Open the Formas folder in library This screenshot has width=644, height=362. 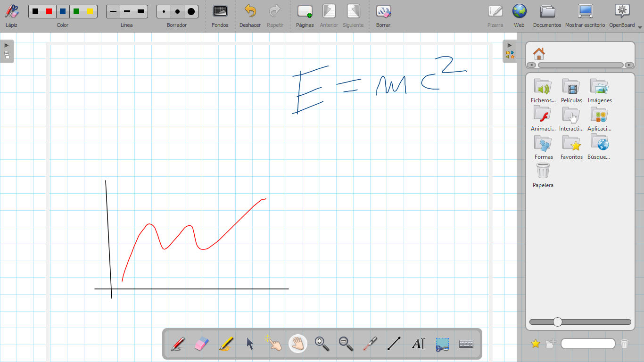pyautogui.click(x=544, y=147)
